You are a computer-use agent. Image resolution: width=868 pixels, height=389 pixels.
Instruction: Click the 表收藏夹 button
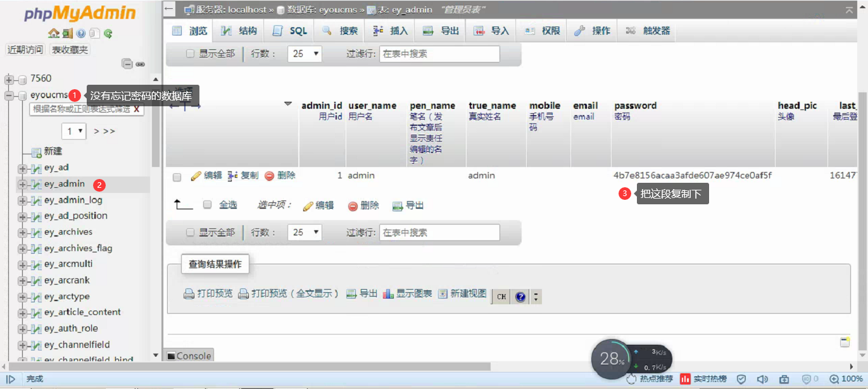[70, 50]
